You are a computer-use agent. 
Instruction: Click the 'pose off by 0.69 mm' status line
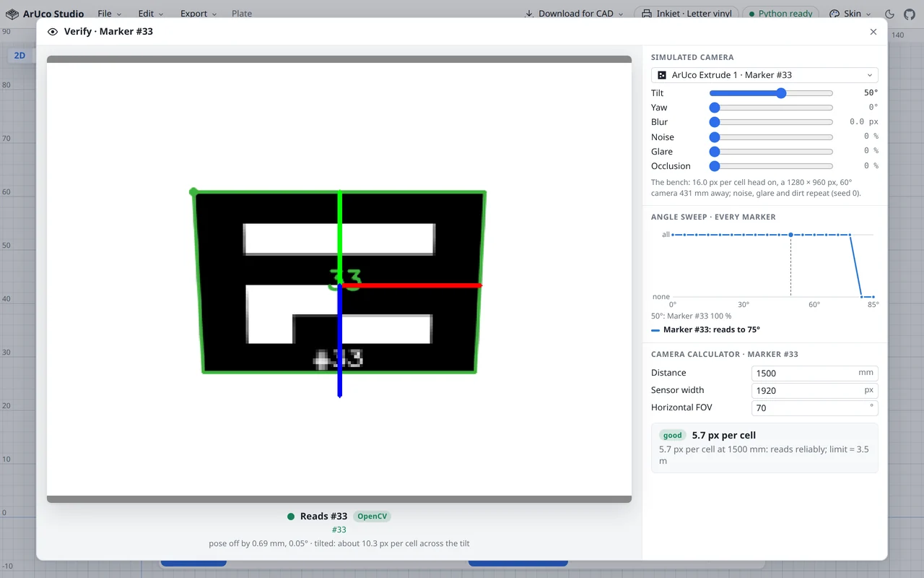coord(339,543)
